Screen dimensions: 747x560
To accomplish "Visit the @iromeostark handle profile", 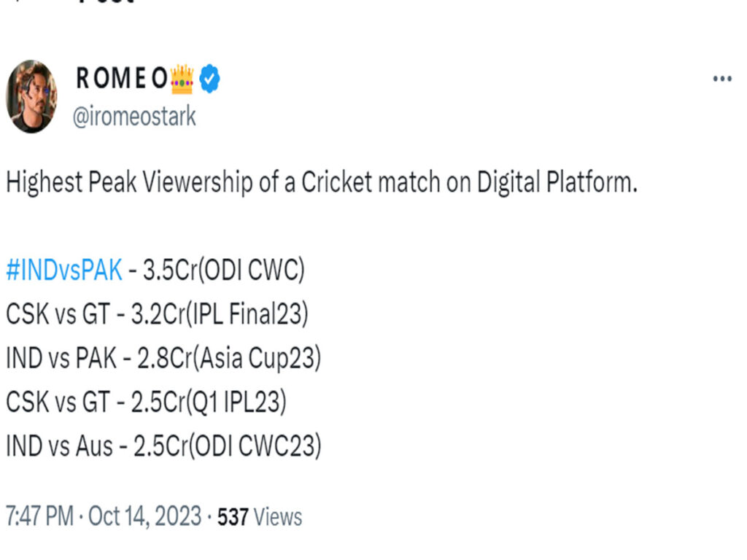I will coord(134,117).
